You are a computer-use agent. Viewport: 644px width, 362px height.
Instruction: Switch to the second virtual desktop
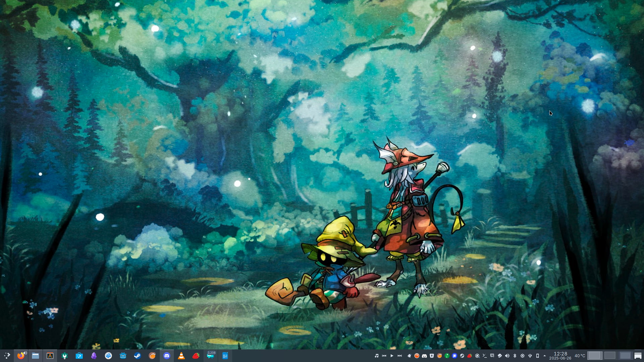point(610,356)
